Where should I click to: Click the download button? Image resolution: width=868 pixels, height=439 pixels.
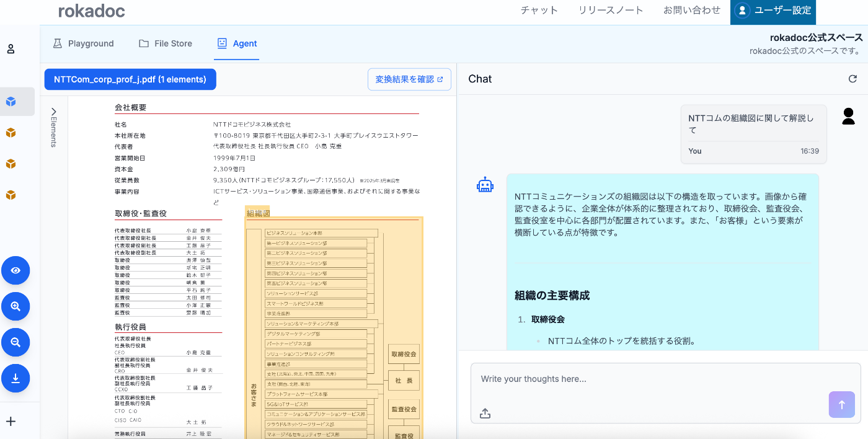tap(15, 378)
